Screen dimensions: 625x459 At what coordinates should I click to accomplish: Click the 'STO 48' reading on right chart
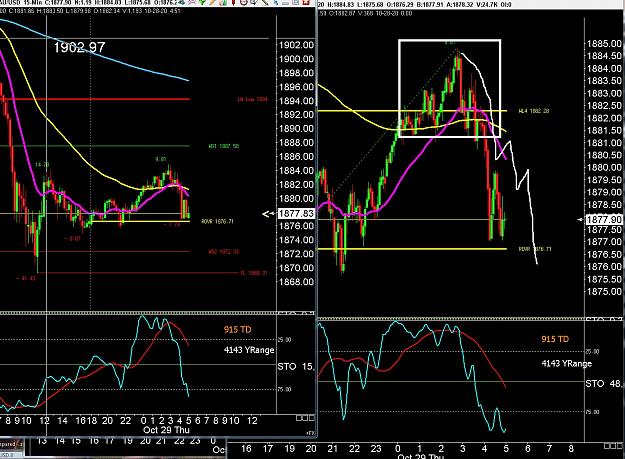point(603,384)
